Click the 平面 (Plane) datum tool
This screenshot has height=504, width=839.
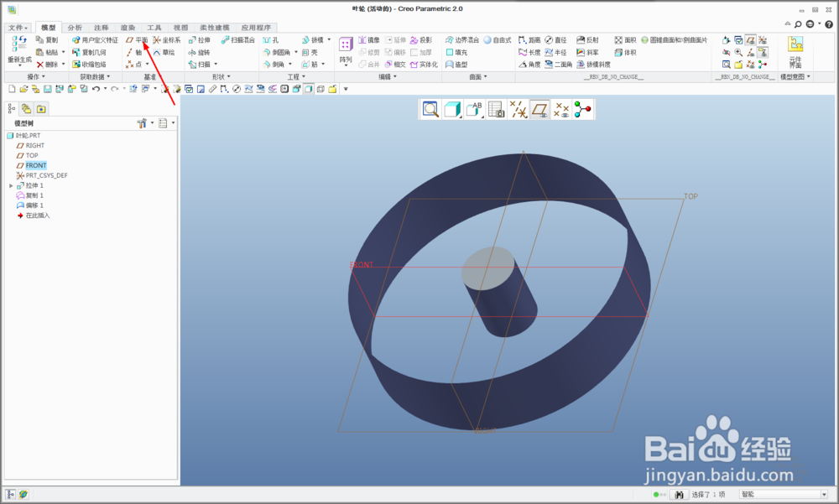(x=137, y=40)
